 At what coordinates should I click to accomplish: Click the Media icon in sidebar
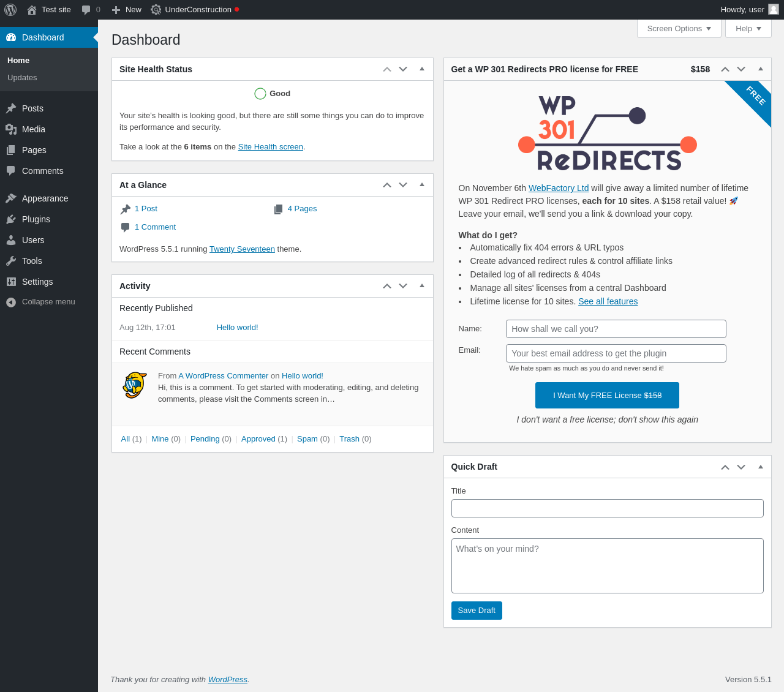point(11,129)
